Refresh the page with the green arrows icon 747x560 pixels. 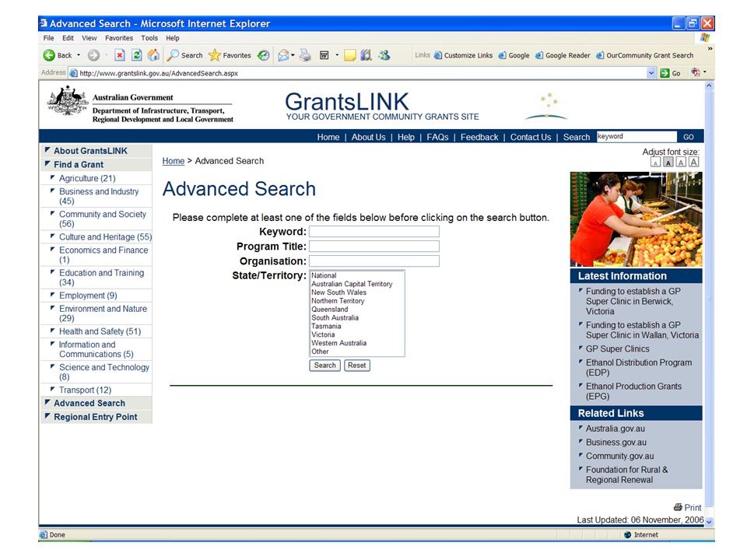[136, 55]
